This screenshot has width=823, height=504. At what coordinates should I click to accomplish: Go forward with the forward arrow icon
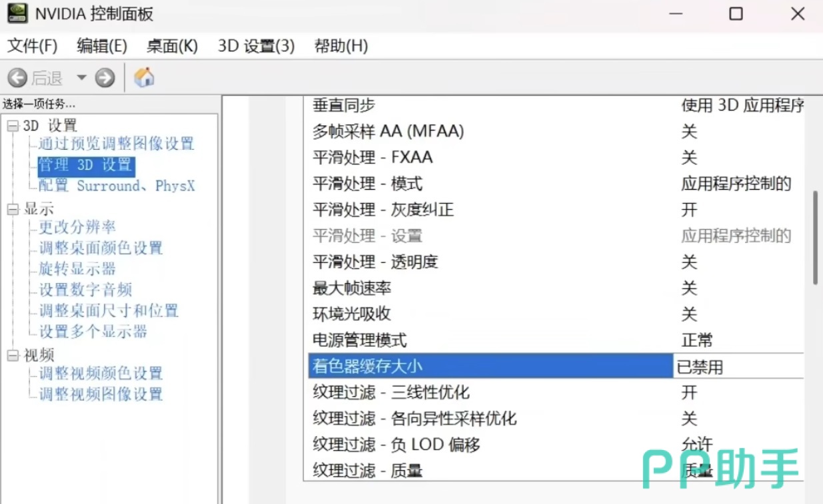[x=105, y=78]
